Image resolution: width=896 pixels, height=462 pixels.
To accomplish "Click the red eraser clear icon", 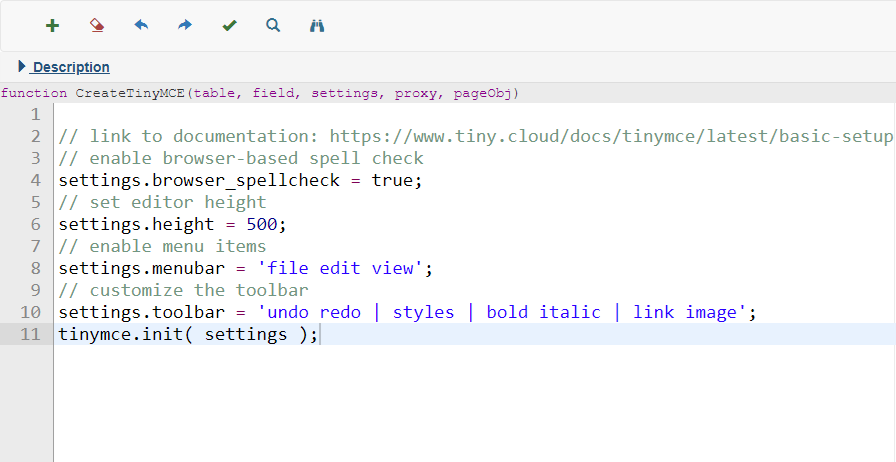I will [x=97, y=25].
